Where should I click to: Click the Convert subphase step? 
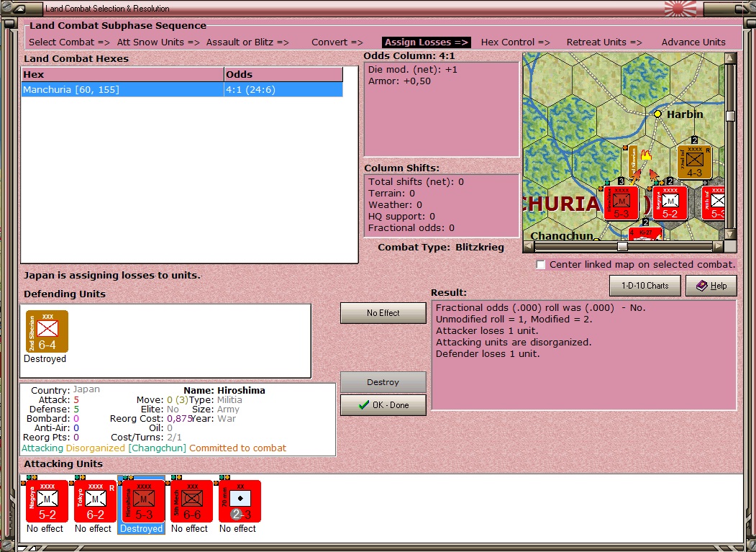337,42
